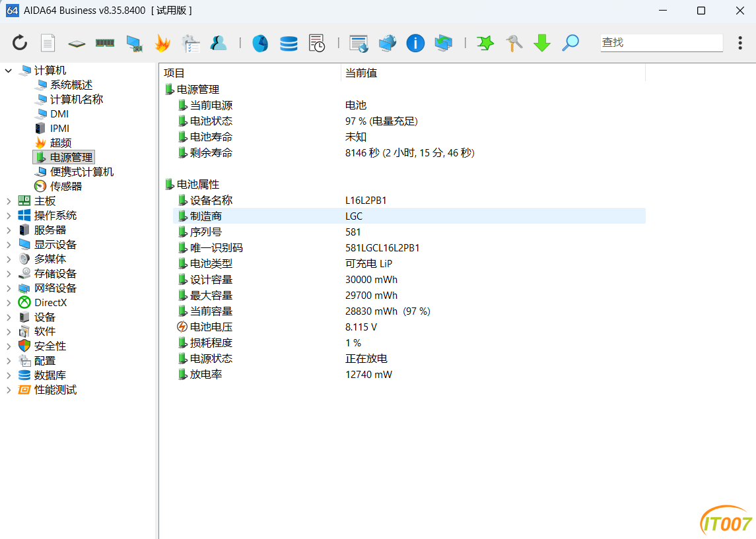This screenshot has width=756, height=539.
Task: Click the green download arrow icon
Action: click(542, 43)
